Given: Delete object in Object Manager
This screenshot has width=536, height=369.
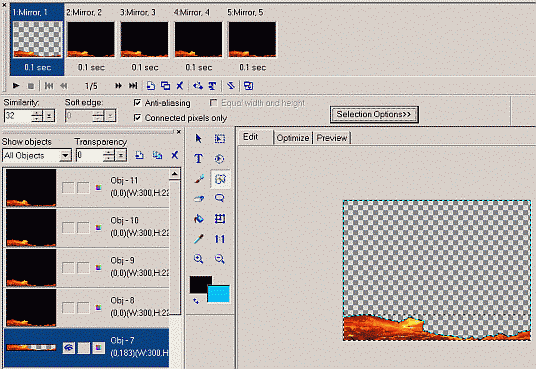Looking at the screenshot, I should 175,155.
